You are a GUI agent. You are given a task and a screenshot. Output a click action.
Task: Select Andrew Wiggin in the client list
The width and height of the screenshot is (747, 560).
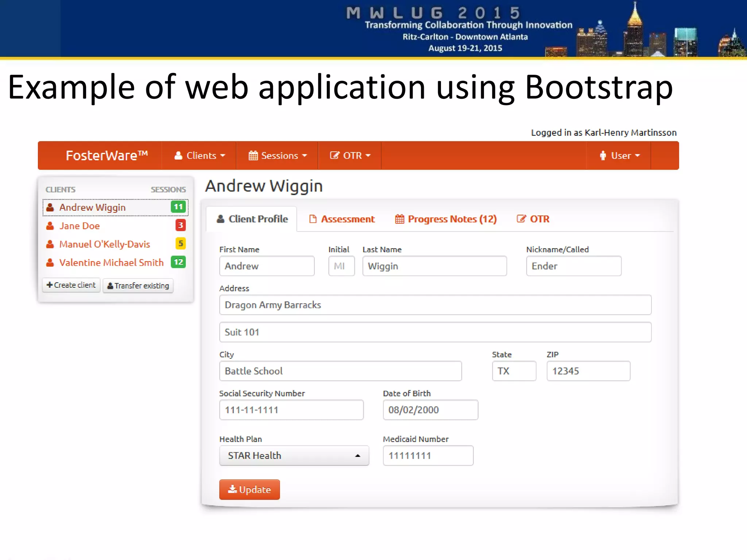tap(115, 207)
